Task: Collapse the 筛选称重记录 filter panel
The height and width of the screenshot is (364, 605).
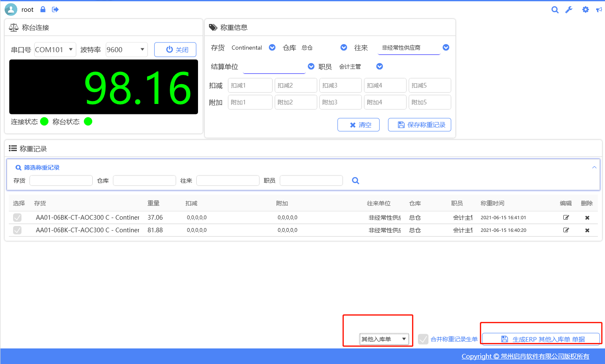Action: pos(594,167)
